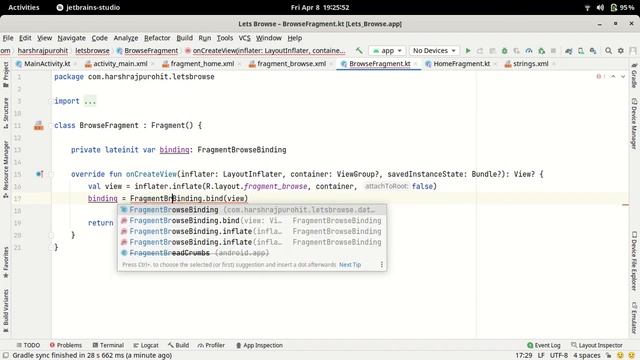Click the Stop square icon in toolbar

point(553,51)
